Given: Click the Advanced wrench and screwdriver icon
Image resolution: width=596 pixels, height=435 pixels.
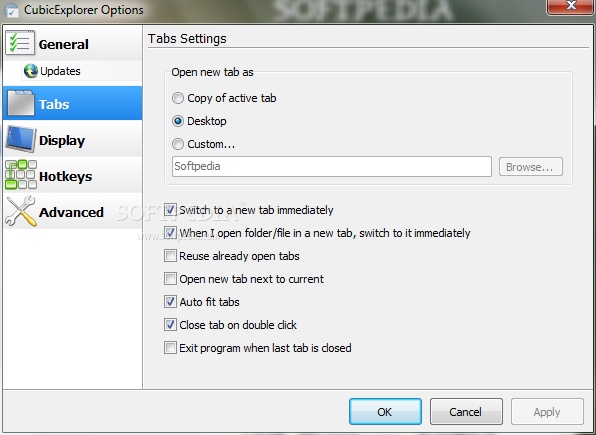Looking at the screenshot, I should click(x=21, y=211).
